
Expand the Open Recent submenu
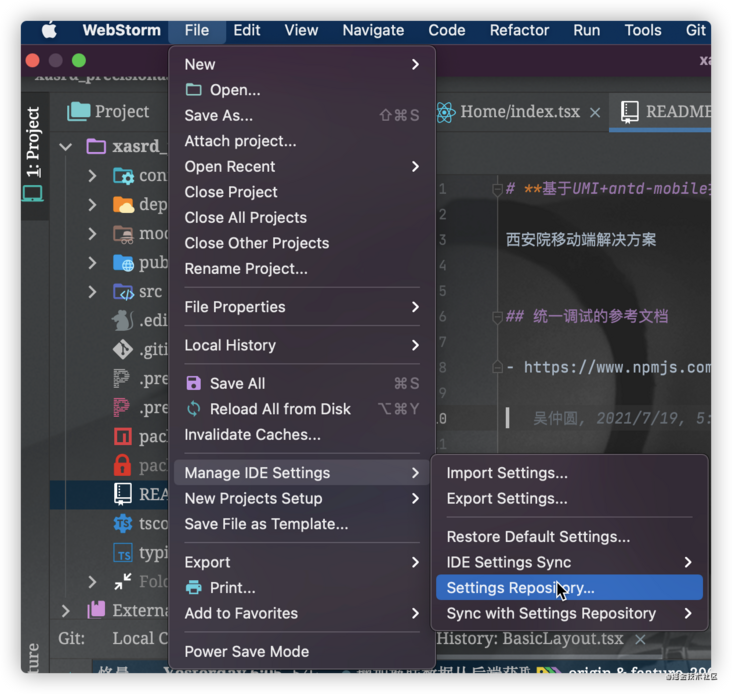pyautogui.click(x=302, y=167)
